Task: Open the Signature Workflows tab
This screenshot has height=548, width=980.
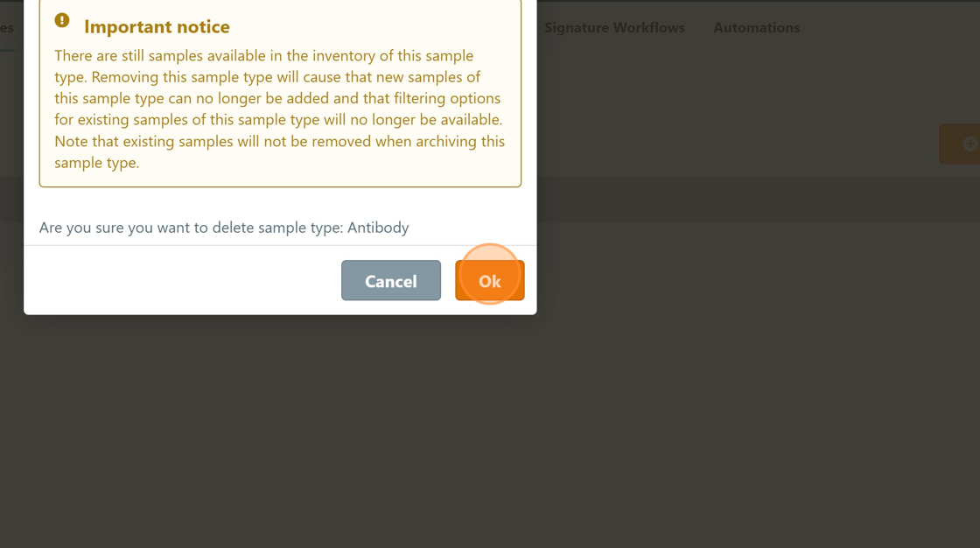Action: [614, 27]
